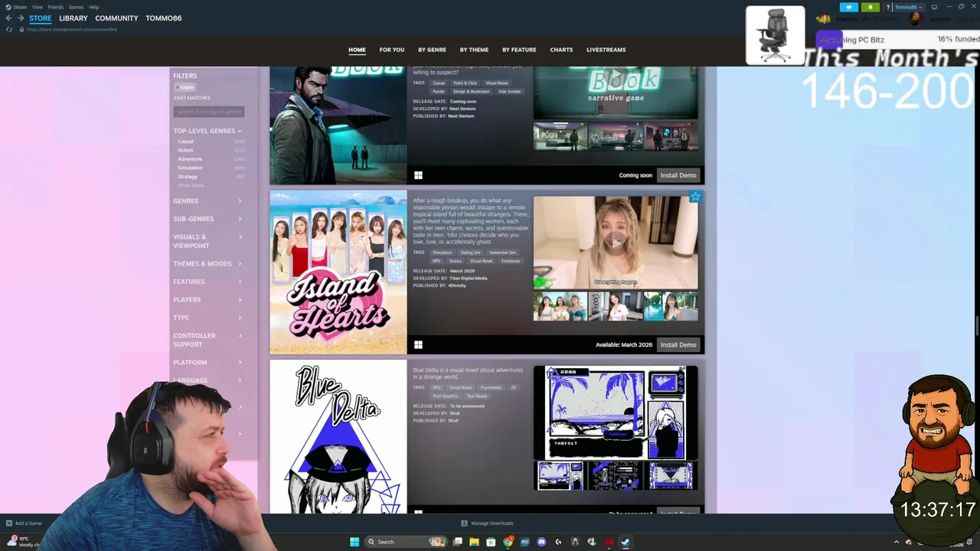Expand the THEMES & MOODS section
The image size is (980, 551).
(207, 264)
